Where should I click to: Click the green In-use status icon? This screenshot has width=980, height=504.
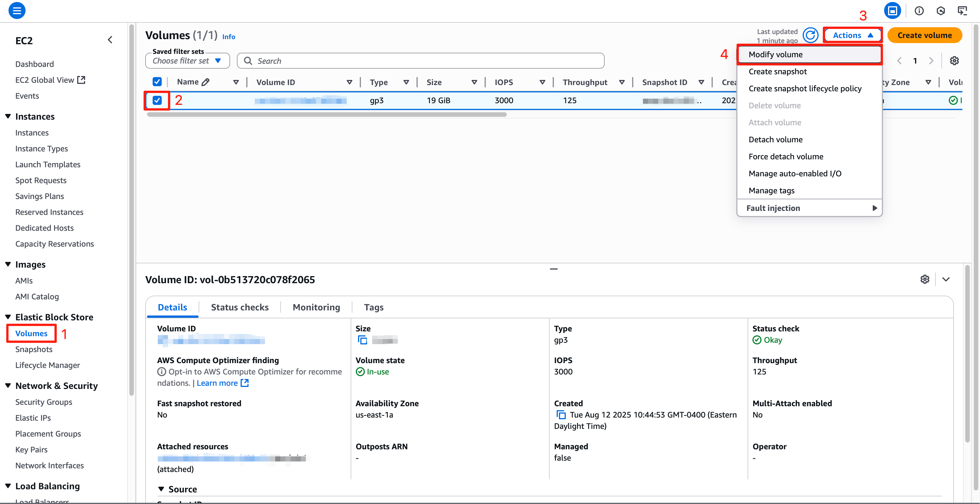(x=360, y=372)
